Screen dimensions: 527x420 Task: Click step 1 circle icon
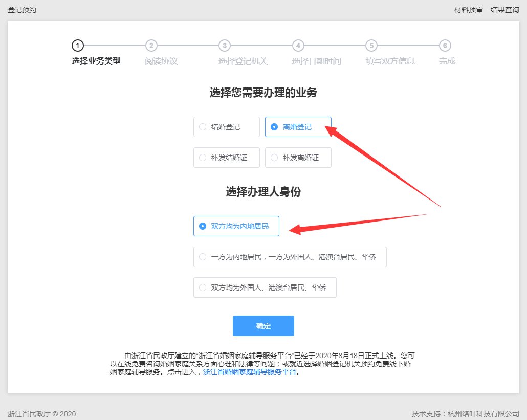click(77, 46)
